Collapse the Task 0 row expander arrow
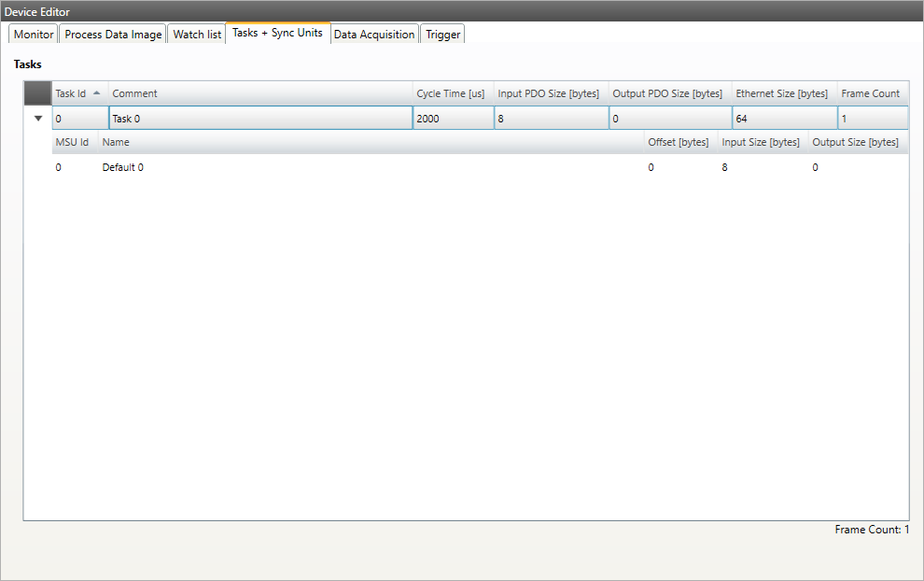This screenshot has width=924, height=581. pyautogui.click(x=37, y=119)
